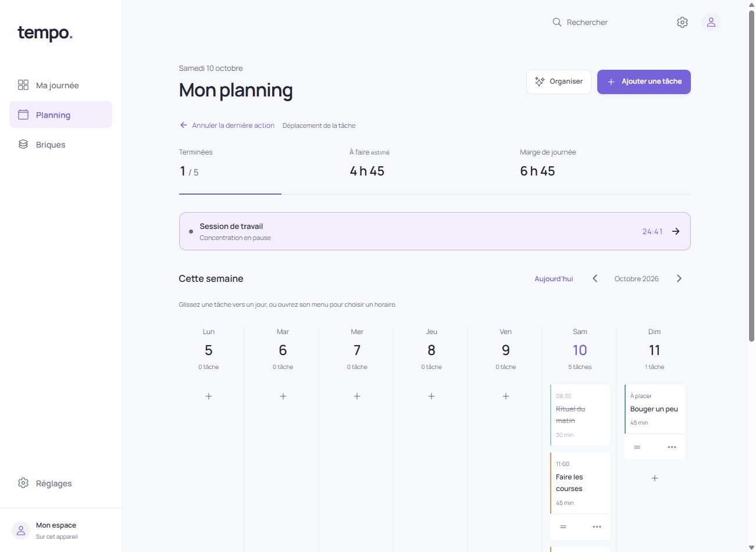Click the tempo. logo
756x552 pixels.
pos(45,33)
